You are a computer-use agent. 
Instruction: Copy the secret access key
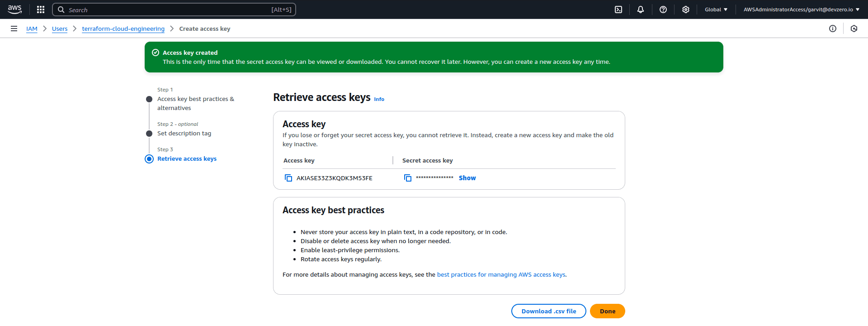pos(408,178)
